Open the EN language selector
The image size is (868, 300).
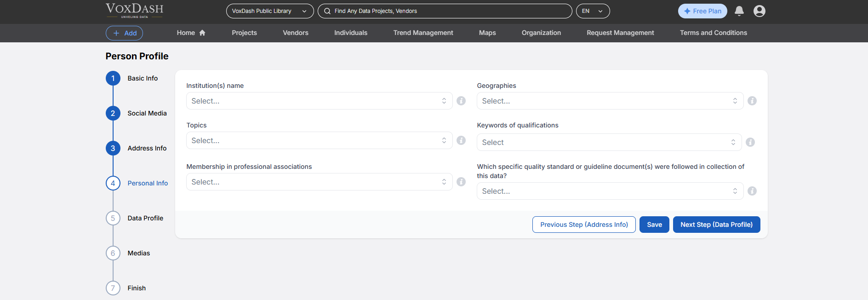click(x=593, y=11)
